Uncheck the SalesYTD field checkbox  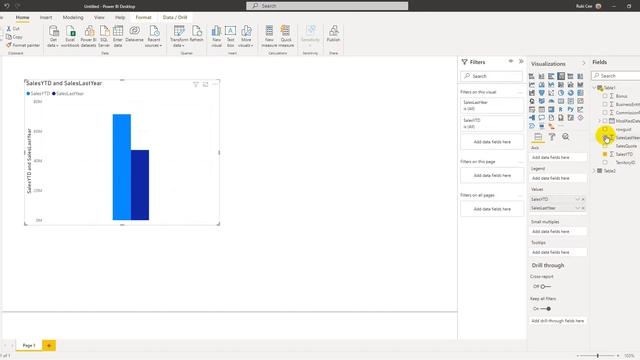(605, 154)
